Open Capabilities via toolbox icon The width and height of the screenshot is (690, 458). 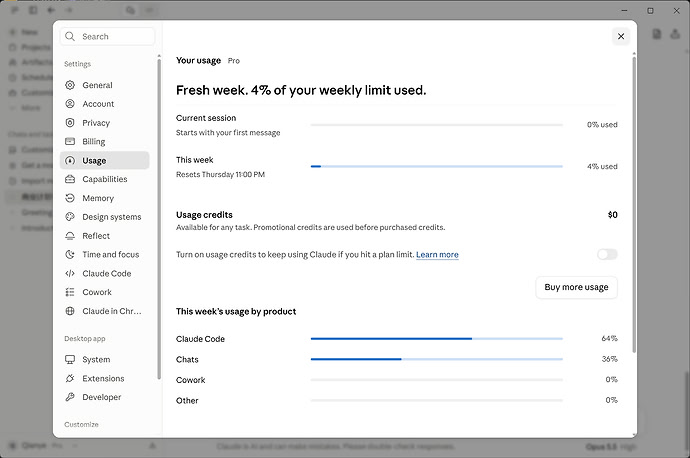70,179
